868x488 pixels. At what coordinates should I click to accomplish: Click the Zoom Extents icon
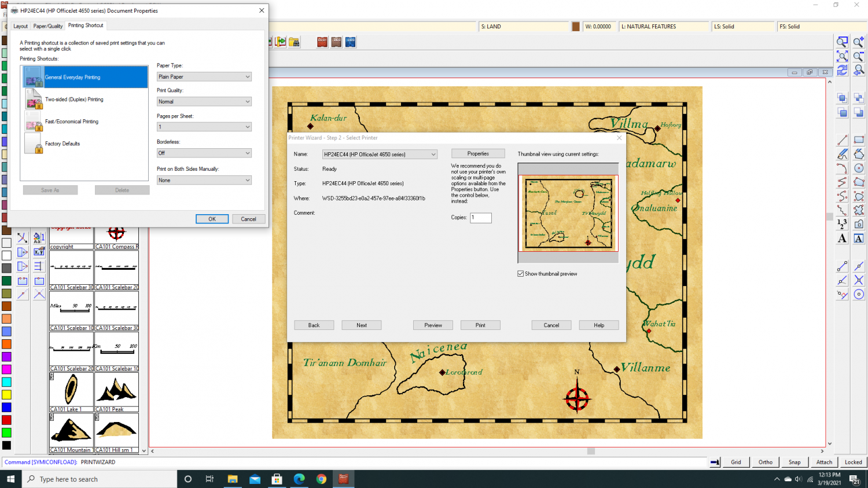[x=843, y=56]
